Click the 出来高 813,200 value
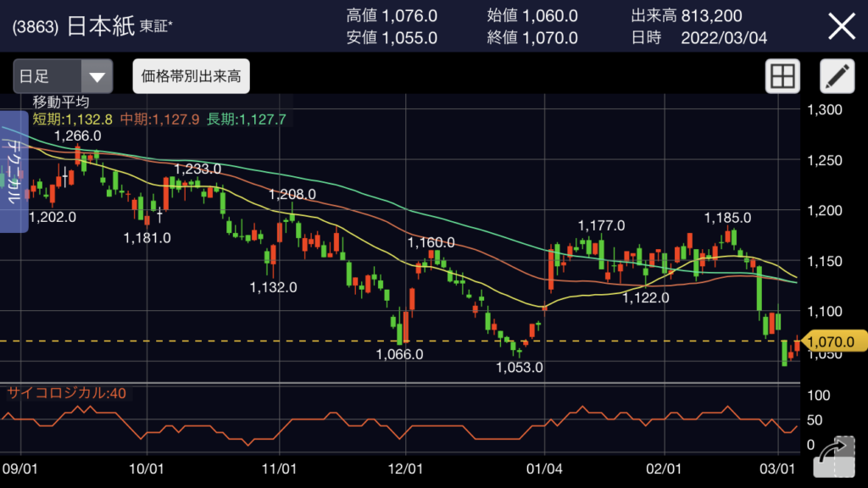Viewport: 868px width, 488px height. click(687, 15)
